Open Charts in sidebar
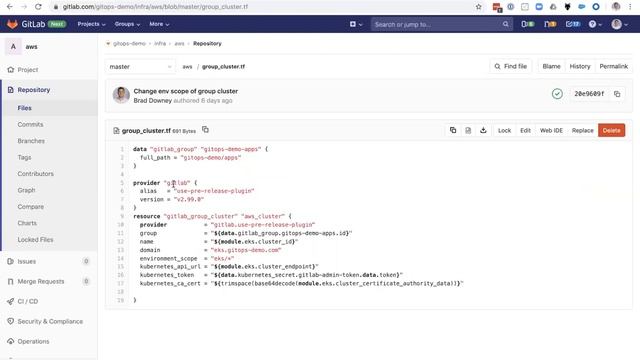Screen dimensions: 640x360 [27, 223]
